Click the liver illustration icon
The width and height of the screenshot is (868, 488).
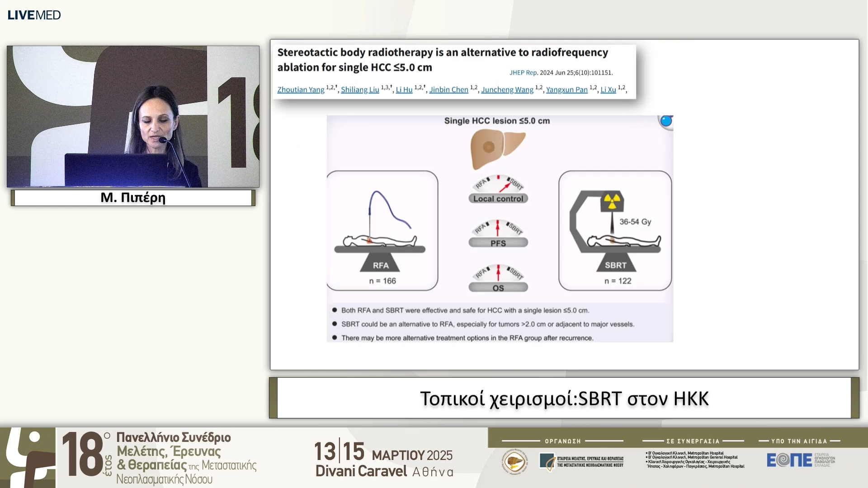[497, 148]
